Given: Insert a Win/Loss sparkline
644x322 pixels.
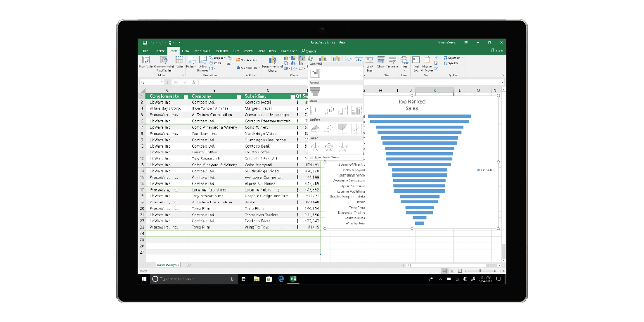Looking at the screenshot, I should pyautogui.click(x=369, y=63).
